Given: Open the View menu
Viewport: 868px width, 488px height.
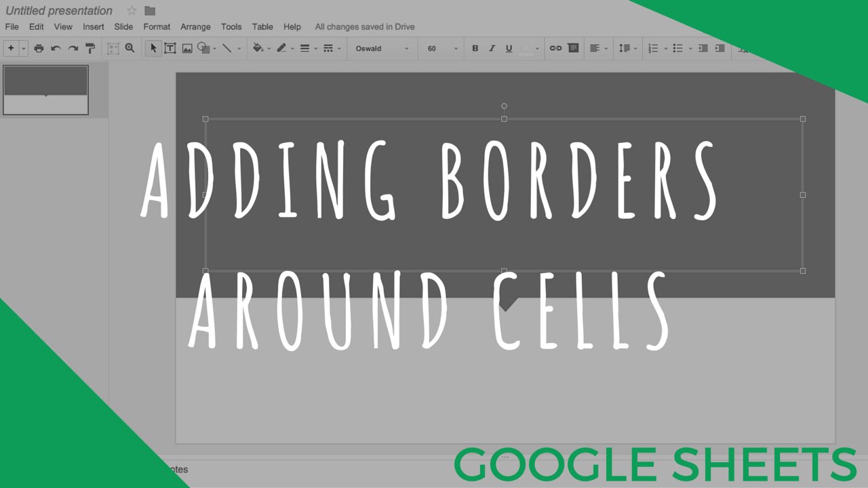Looking at the screenshot, I should tap(63, 26).
